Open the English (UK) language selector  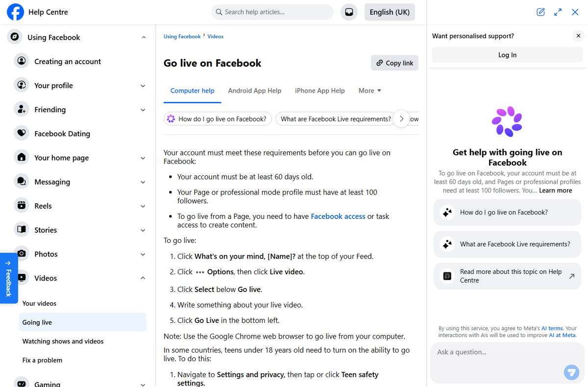[x=390, y=12]
